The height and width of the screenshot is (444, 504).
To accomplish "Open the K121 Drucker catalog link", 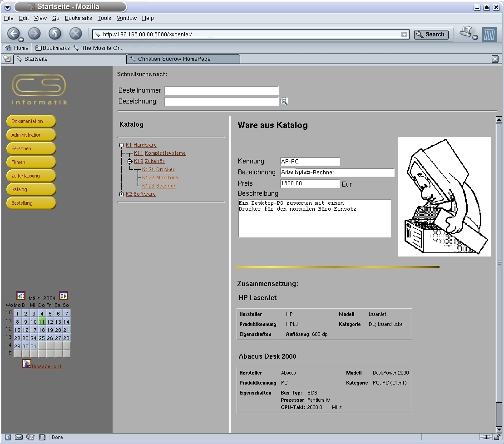I will coord(158,170).
